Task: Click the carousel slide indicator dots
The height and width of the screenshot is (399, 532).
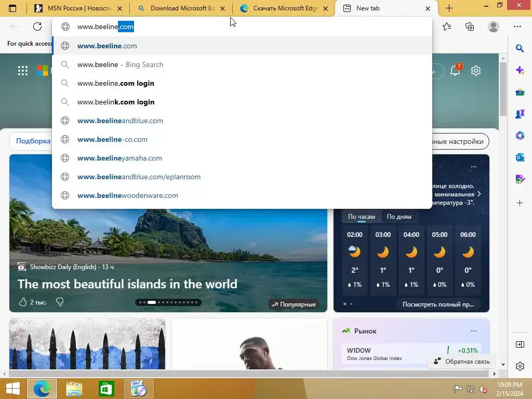Action: point(168,302)
